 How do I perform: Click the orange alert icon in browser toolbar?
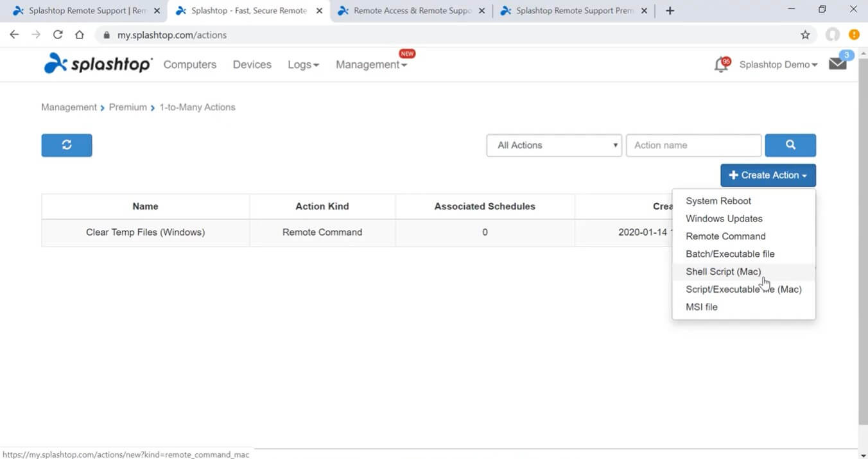854,35
